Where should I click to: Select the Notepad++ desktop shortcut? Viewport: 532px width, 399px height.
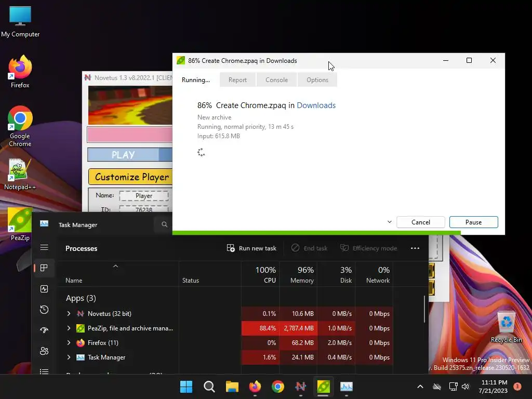(20, 175)
